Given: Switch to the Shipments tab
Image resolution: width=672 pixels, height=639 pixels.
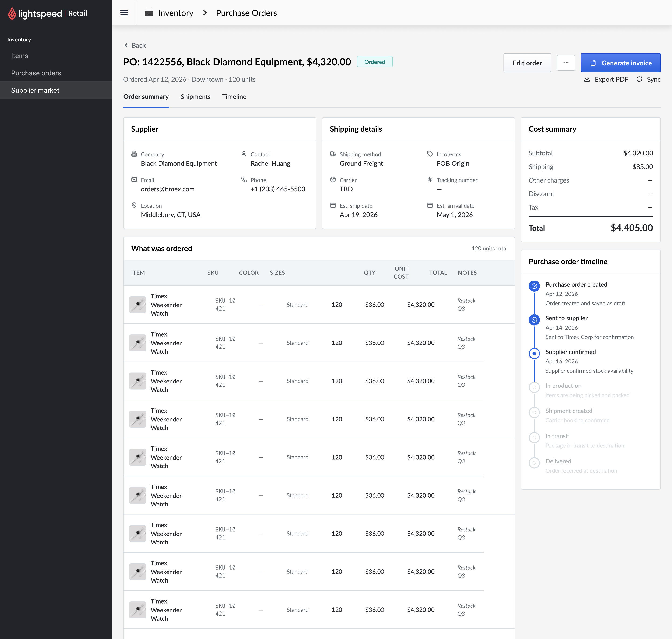Looking at the screenshot, I should 196,97.
